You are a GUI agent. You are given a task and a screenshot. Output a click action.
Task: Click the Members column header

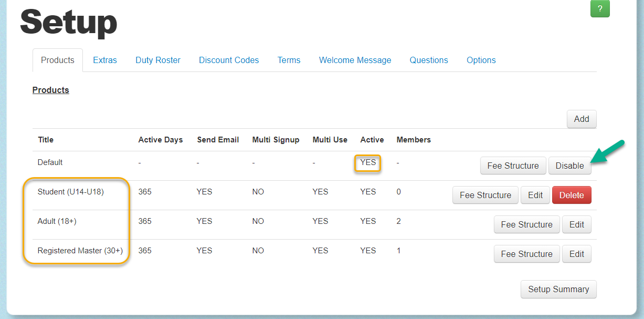pos(414,140)
